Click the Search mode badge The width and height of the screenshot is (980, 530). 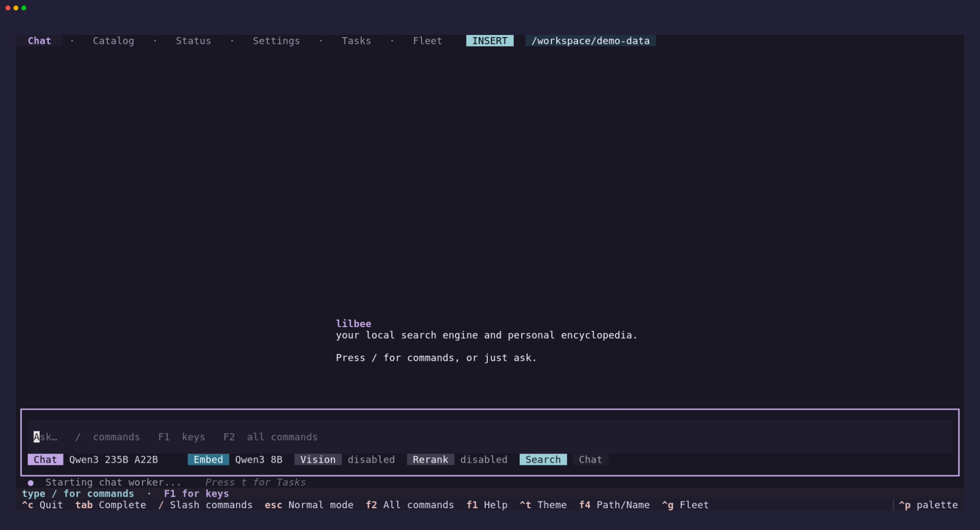[543, 460]
